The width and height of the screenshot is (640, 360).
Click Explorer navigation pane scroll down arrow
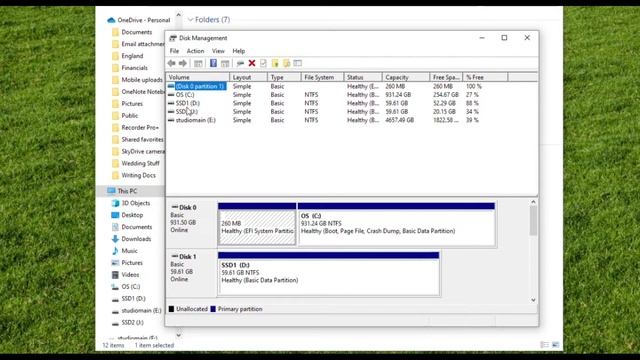tap(178, 335)
